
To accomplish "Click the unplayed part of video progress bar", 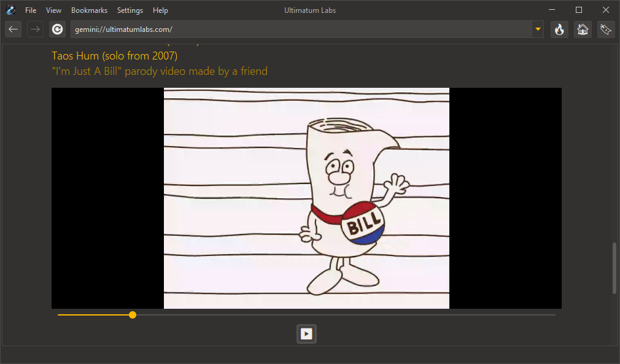I will [x=346, y=315].
